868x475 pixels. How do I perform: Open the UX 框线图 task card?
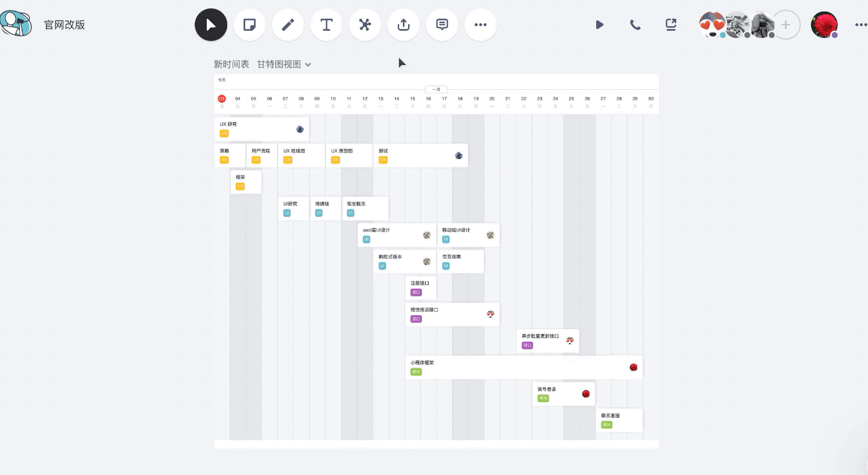pyautogui.click(x=301, y=156)
